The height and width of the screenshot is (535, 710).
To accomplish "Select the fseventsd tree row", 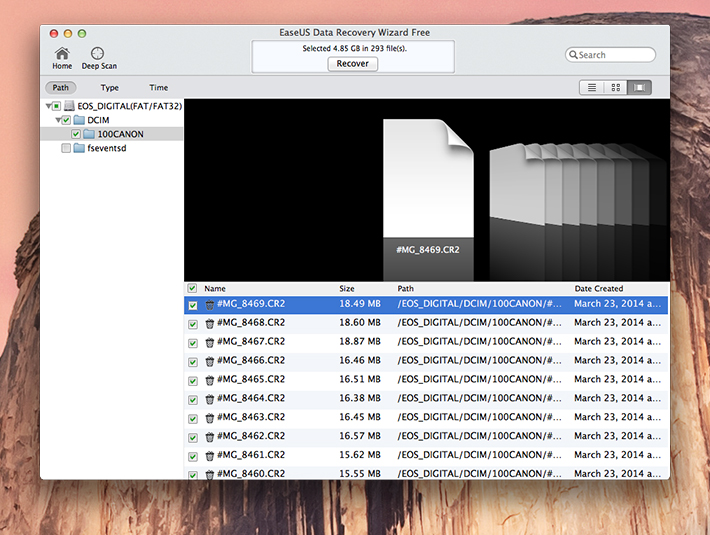I will [x=111, y=148].
